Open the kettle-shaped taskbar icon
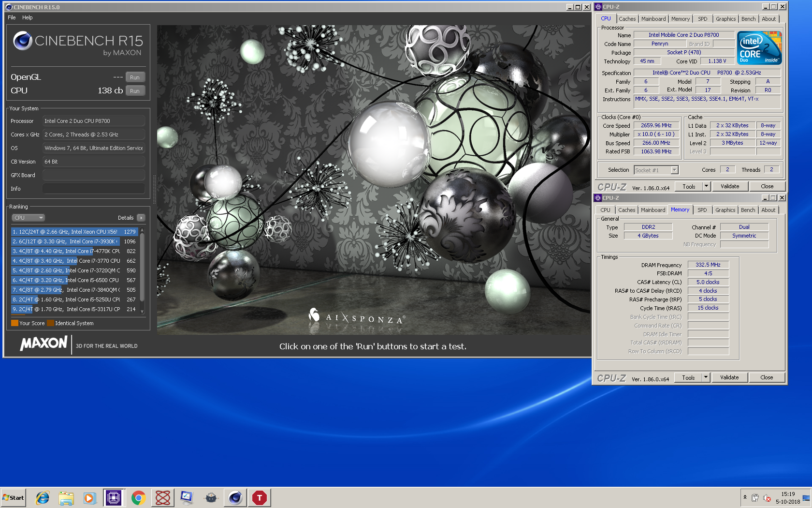 (211, 497)
